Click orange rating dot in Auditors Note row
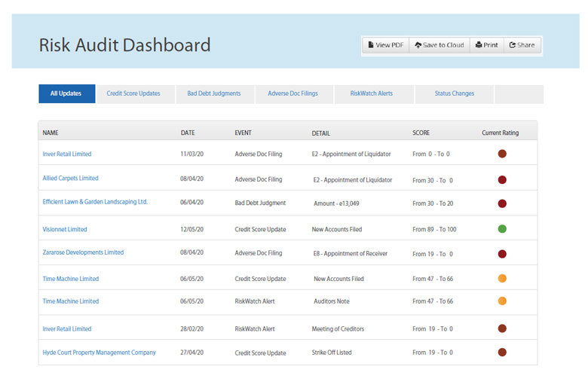The height and width of the screenshot is (382, 588). (502, 301)
